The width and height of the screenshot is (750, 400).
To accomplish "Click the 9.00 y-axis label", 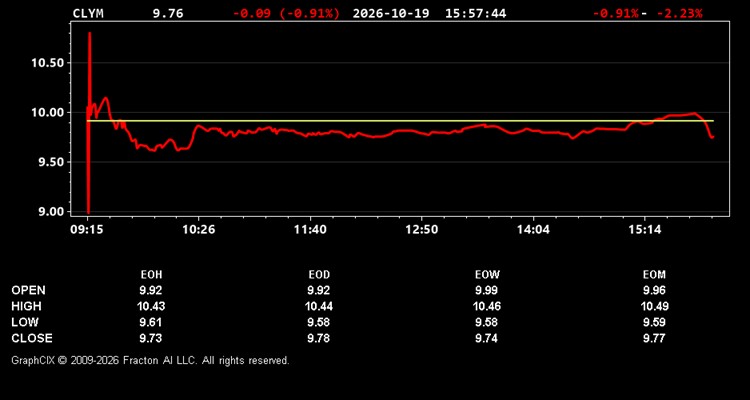I will coord(51,211).
